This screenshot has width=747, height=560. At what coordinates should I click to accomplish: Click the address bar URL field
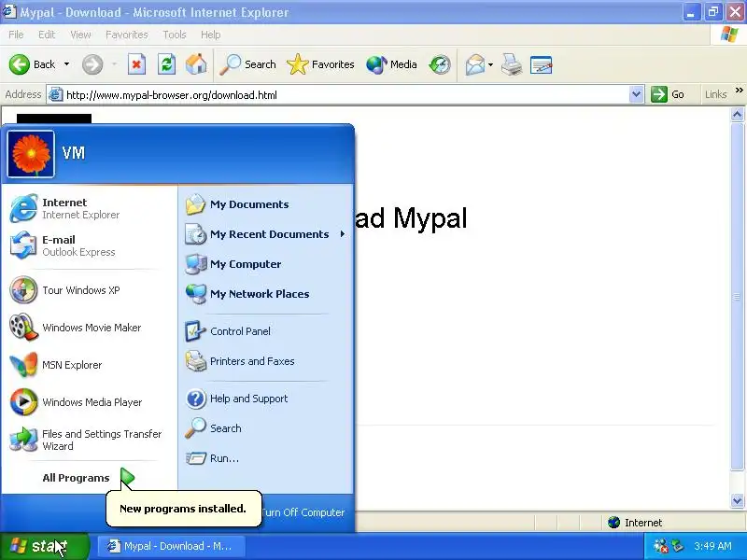tap(346, 95)
